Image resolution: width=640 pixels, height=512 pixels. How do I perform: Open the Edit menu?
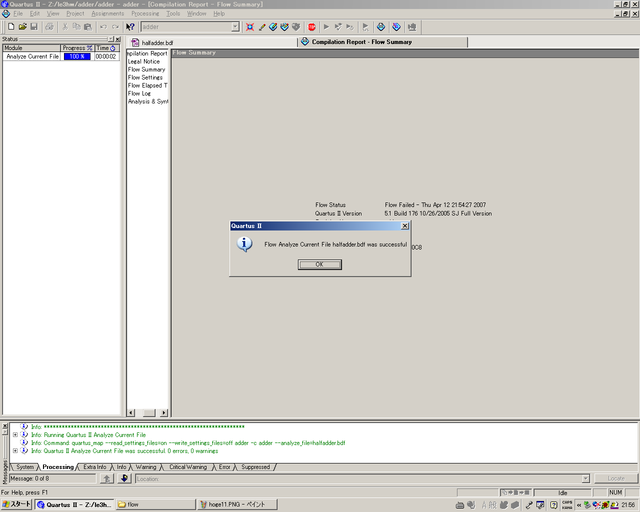pyautogui.click(x=35, y=13)
